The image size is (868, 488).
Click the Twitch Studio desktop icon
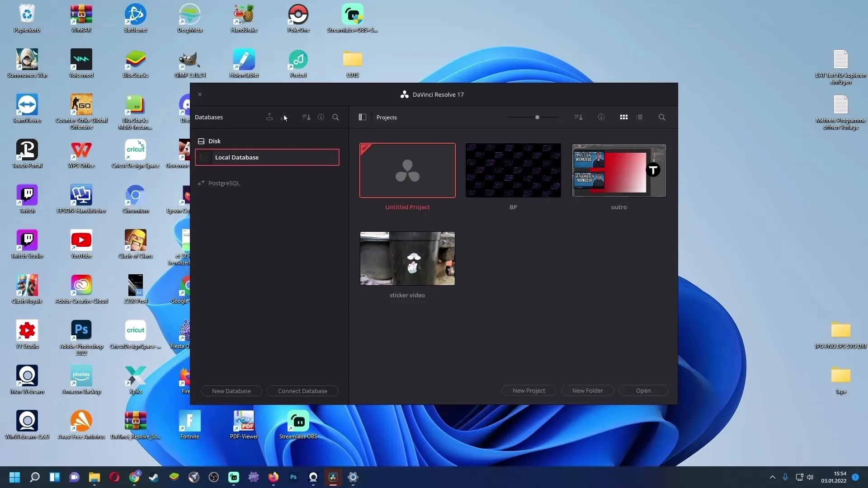click(x=27, y=244)
